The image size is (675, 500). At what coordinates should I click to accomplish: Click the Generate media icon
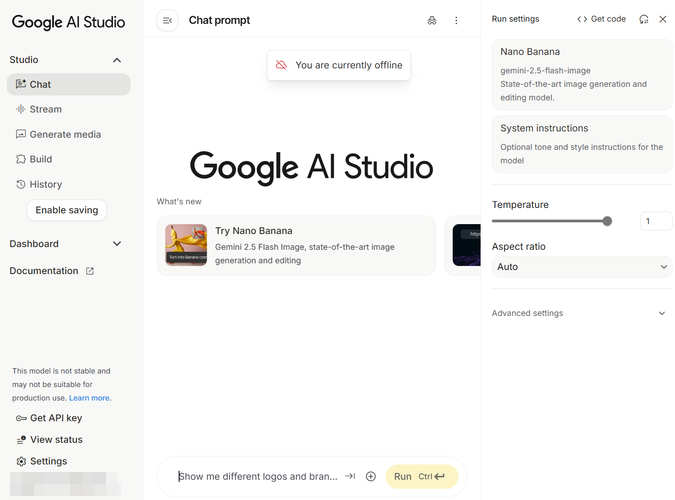point(21,134)
